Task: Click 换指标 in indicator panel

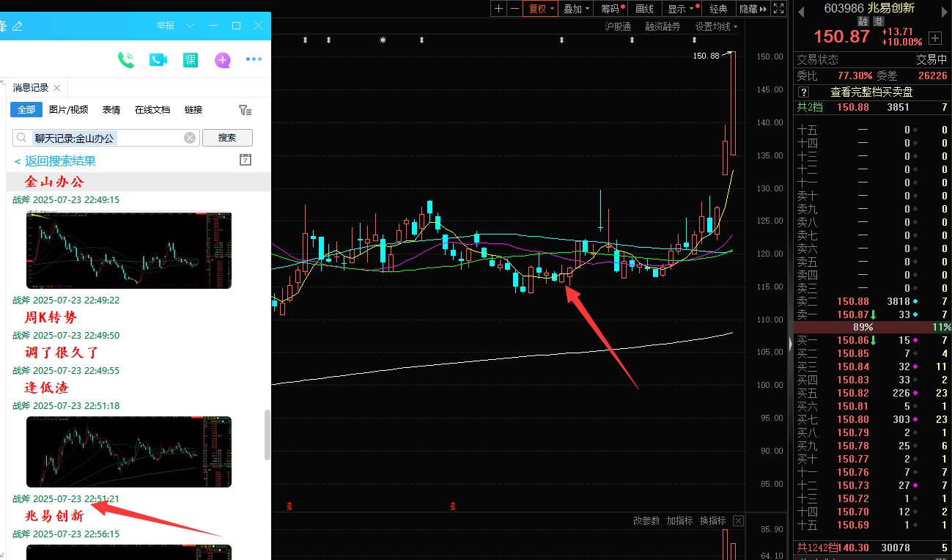Action: (713, 521)
